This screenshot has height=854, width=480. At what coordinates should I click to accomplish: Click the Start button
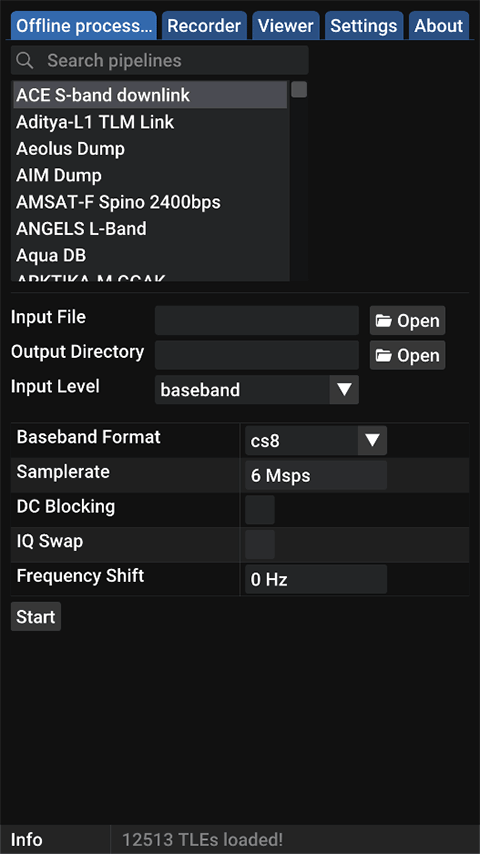pyautogui.click(x=36, y=617)
